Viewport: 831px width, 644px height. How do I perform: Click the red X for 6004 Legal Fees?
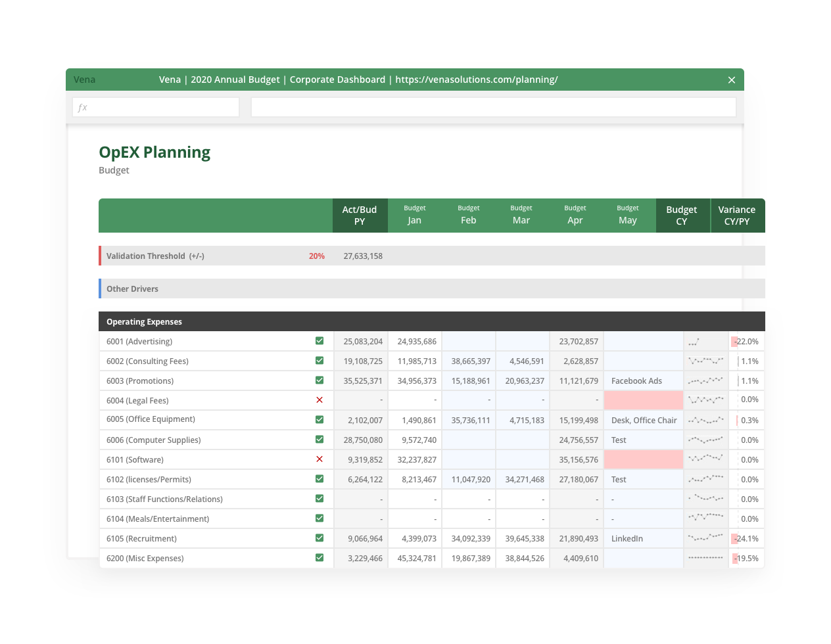point(320,400)
